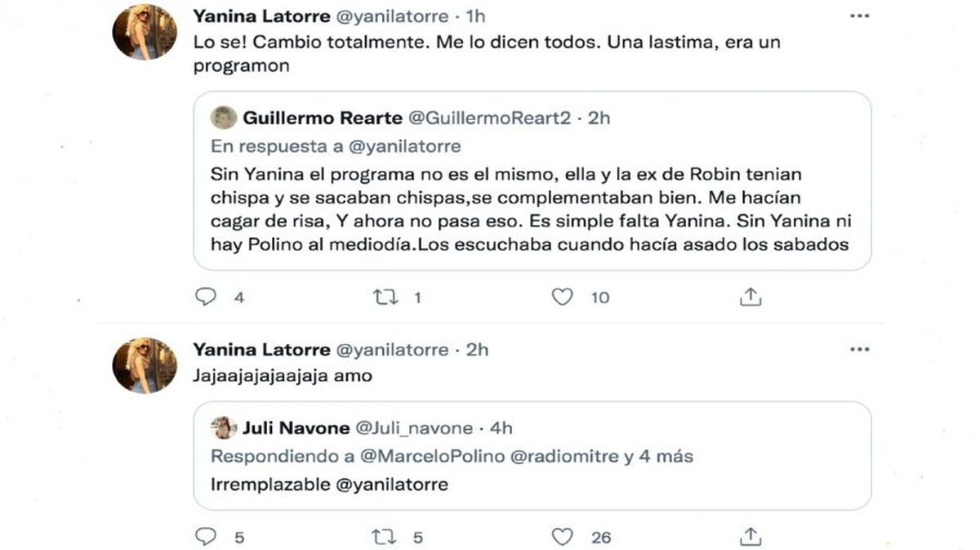Viewport: 980px width, 550px height.
Task: Like Guillermo Rearte's reply
Action: pos(562,297)
